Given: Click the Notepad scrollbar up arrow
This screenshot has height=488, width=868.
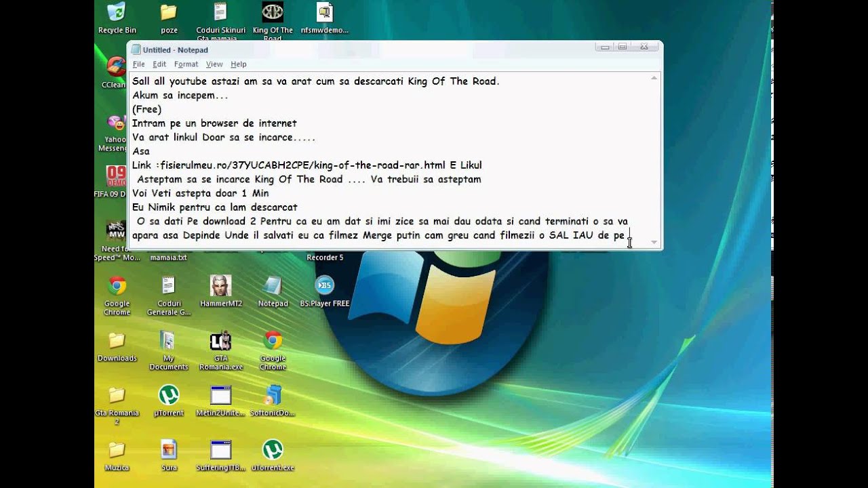Looking at the screenshot, I should [654, 79].
